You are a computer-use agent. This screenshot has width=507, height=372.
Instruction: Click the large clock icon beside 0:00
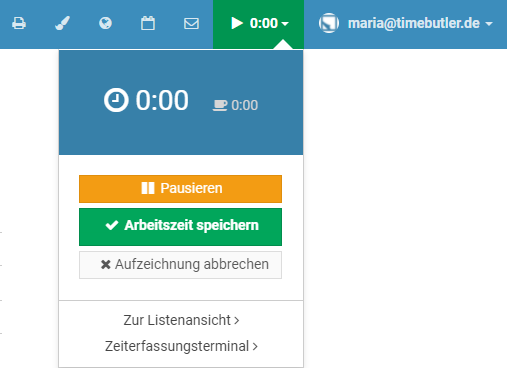coord(116,100)
